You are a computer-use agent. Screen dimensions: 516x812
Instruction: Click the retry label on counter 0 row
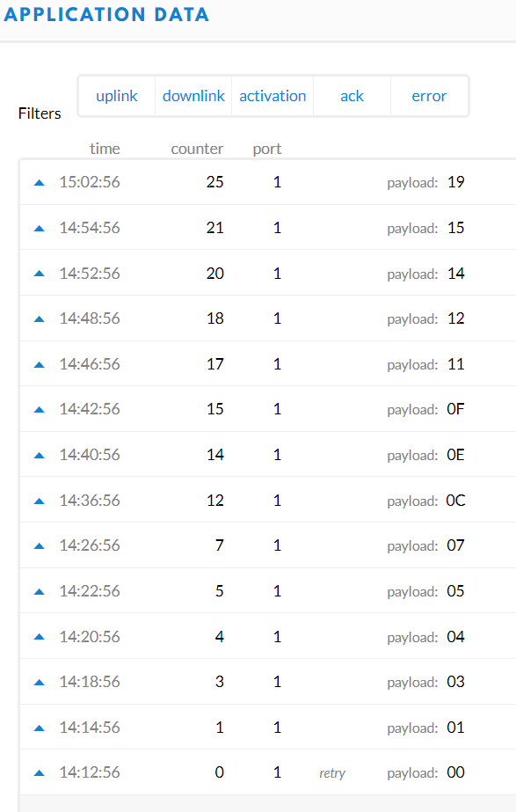[332, 773]
